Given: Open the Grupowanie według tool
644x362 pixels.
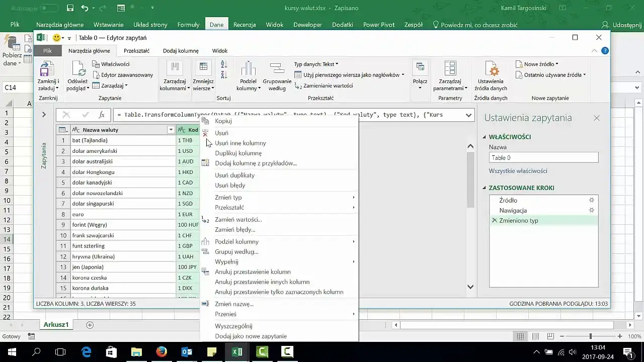Looking at the screenshot, I should pyautogui.click(x=277, y=69).
